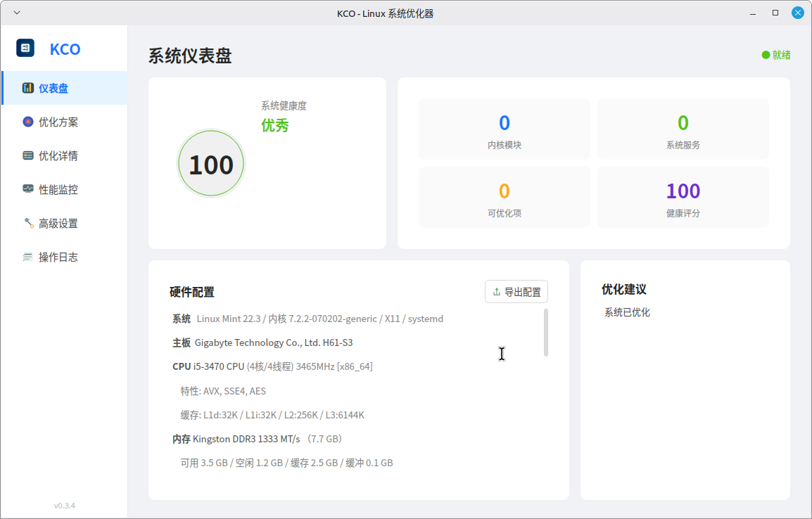Screen dimensions: 812x519
Task: Click the window title KCO - Linux 系统优化器
Action: pyautogui.click(x=386, y=13)
